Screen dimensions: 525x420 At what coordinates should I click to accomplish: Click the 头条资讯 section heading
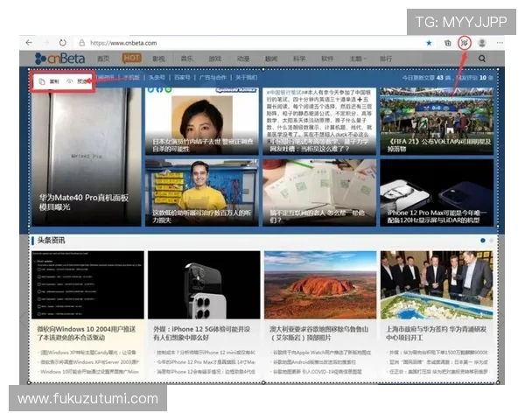[x=51, y=240]
